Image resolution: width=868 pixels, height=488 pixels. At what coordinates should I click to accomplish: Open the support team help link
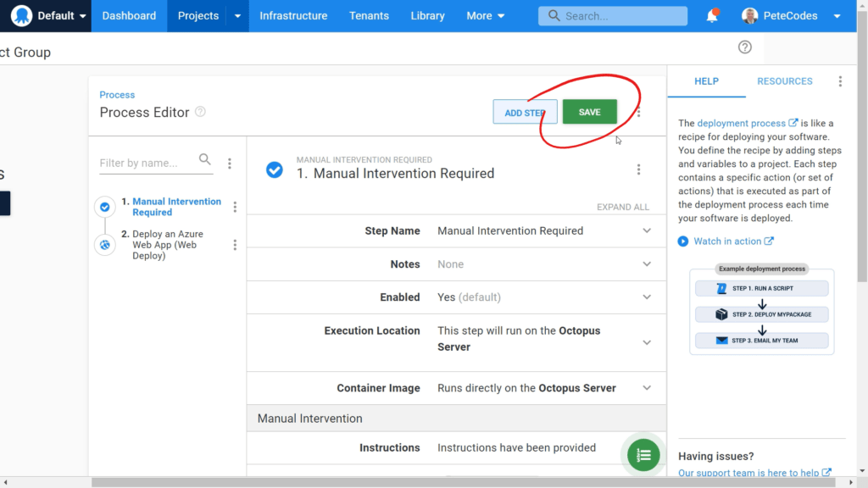pos(754,473)
